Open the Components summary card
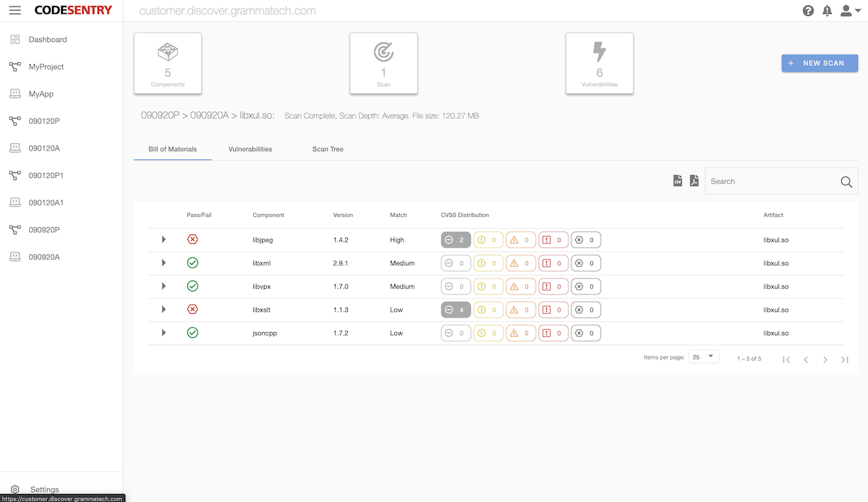Viewport: 868px width, 502px height. (x=168, y=63)
